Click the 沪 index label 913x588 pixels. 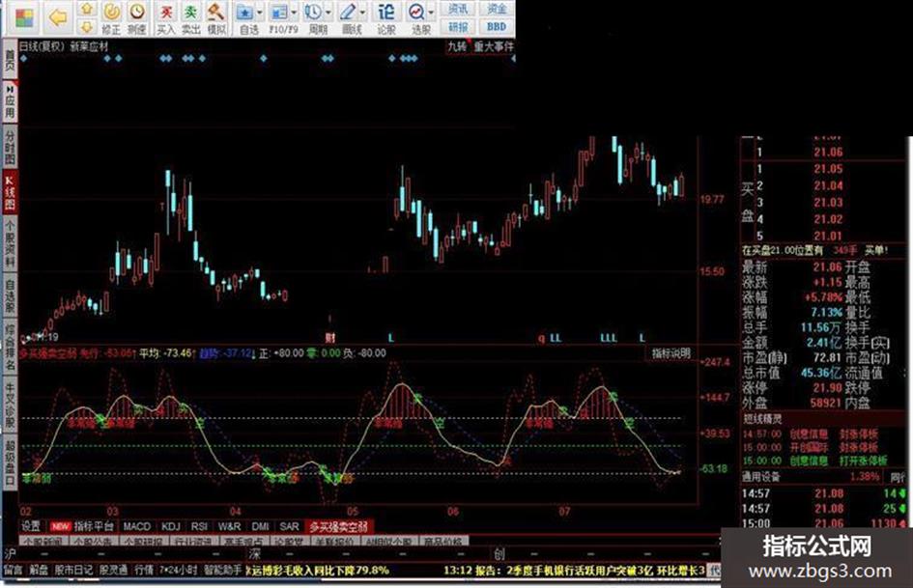coord(11,553)
